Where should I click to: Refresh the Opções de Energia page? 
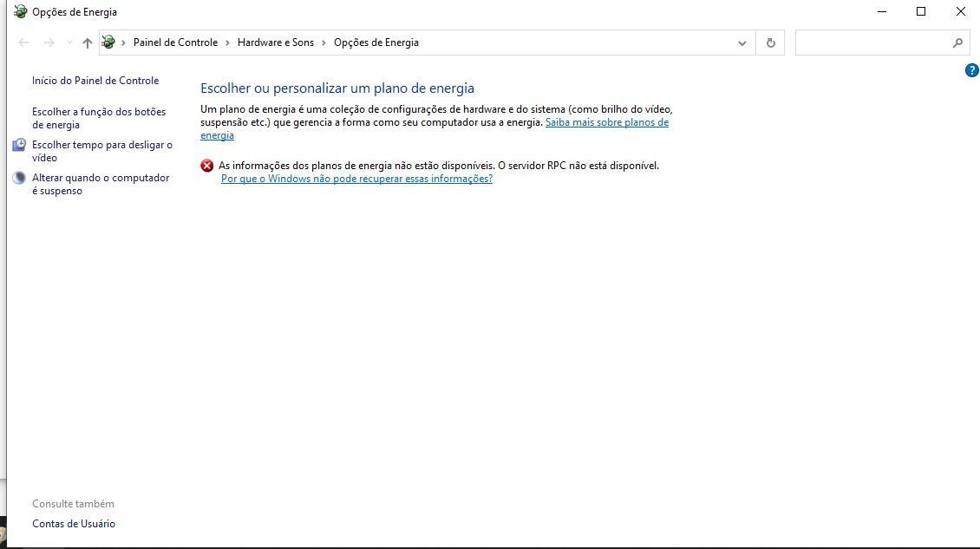tap(770, 42)
